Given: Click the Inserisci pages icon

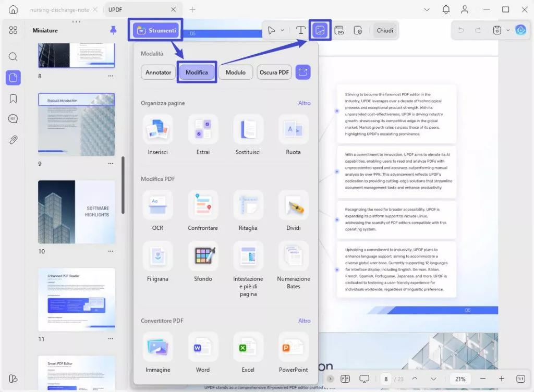Looking at the screenshot, I should (157, 130).
